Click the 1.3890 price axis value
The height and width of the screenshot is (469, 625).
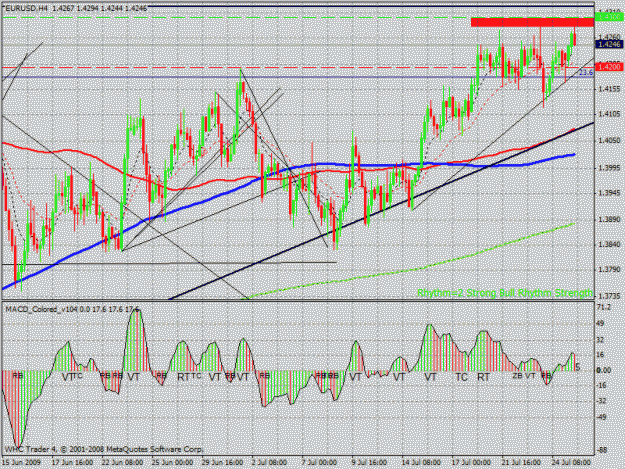[x=609, y=220]
